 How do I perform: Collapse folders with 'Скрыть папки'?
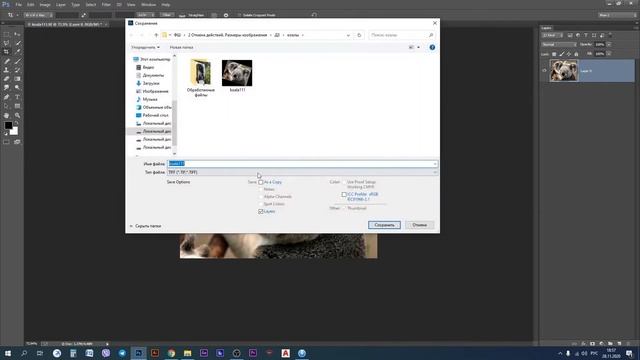(x=145, y=226)
